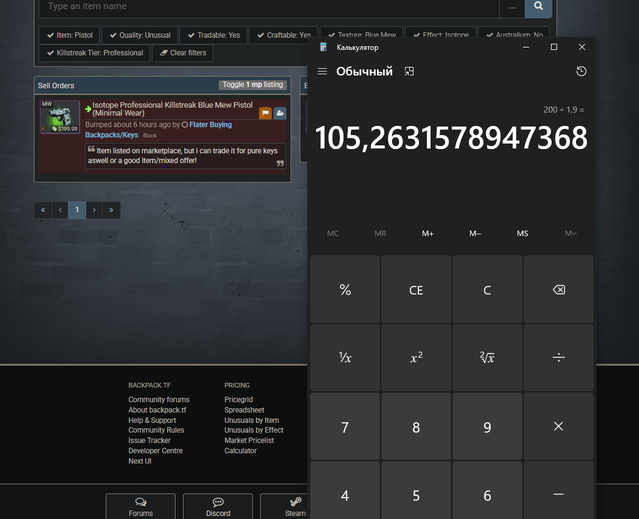Open Community forums footer link
The height and width of the screenshot is (519, 639).
pyautogui.click(x=159, y=400)
